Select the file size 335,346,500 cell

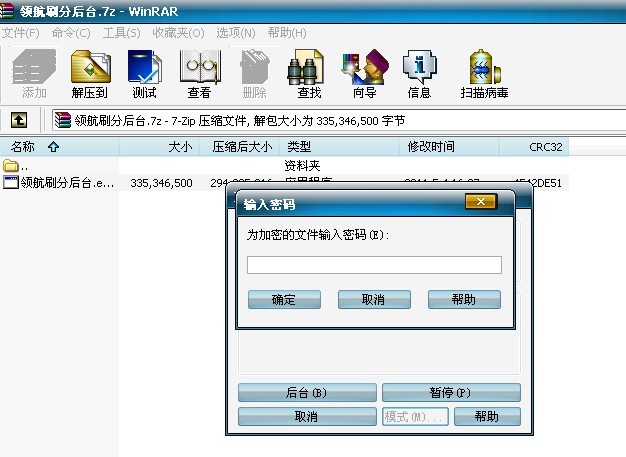(x=161, y=183)
